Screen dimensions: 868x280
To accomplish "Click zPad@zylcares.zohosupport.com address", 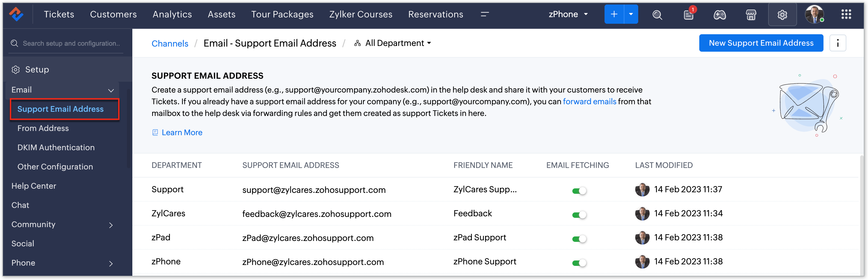I will tap(308, 238).
